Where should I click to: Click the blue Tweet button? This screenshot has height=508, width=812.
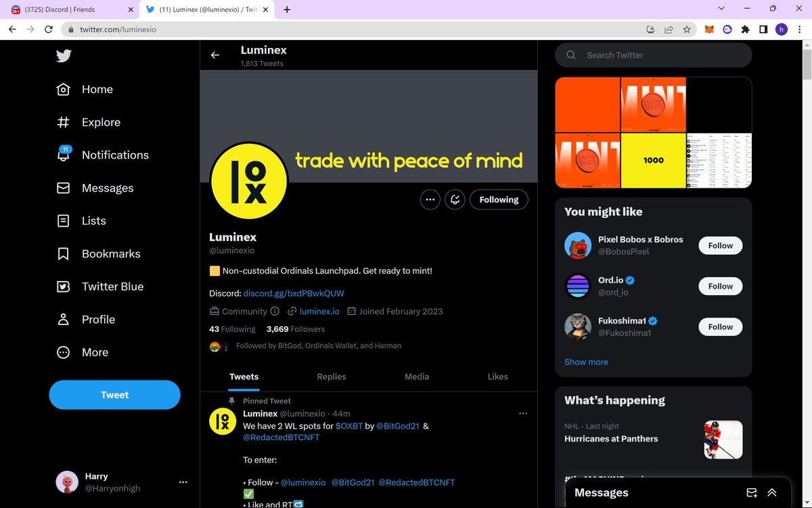[x=114, y=395]
